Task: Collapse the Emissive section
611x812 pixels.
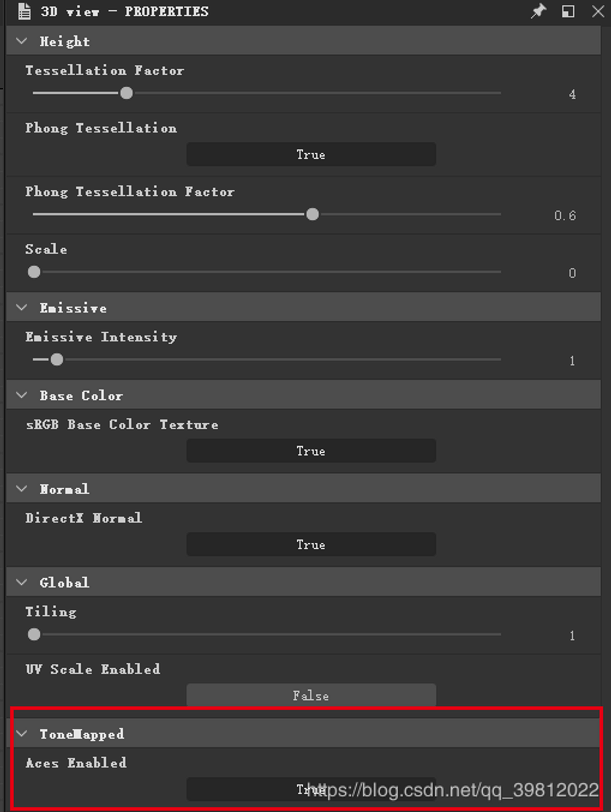Action: coord(22,308)
